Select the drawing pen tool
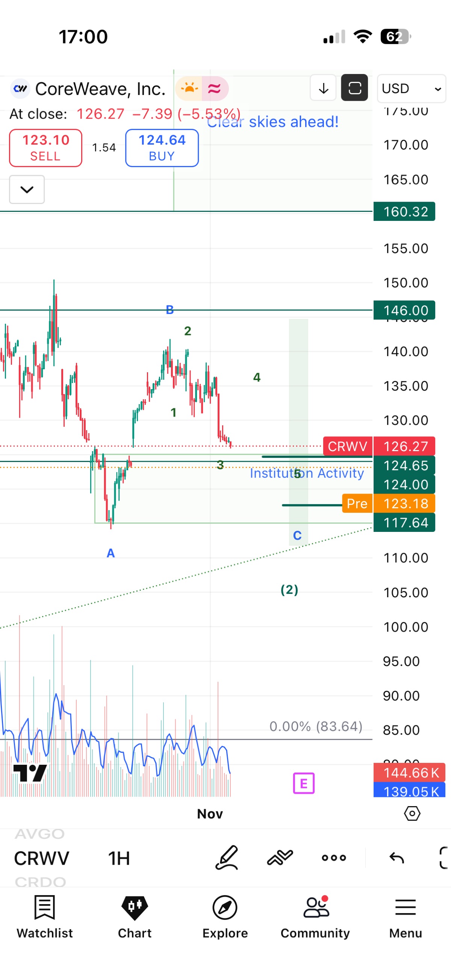This screenshot has width=451, height=980. coord(227,858)
